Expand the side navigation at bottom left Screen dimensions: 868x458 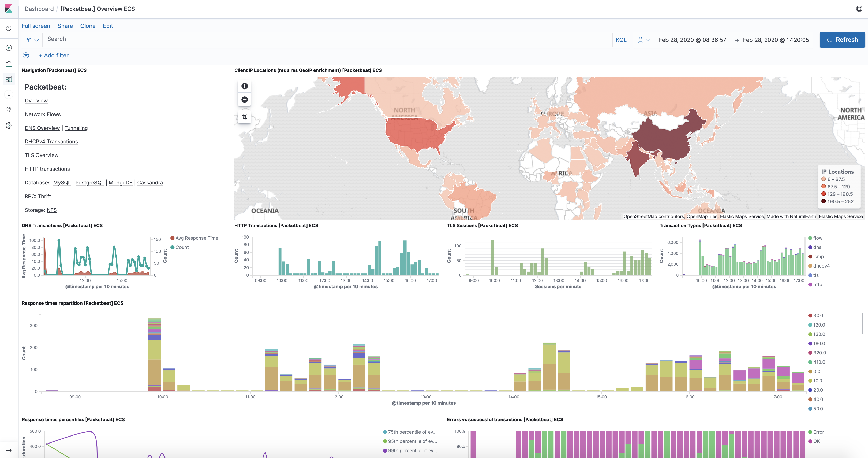[9, 450]
